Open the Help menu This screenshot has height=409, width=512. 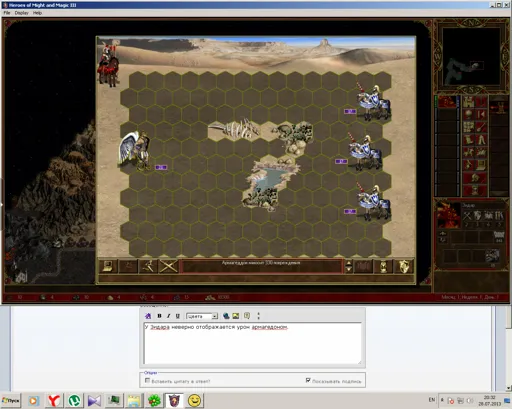[37, 13]
